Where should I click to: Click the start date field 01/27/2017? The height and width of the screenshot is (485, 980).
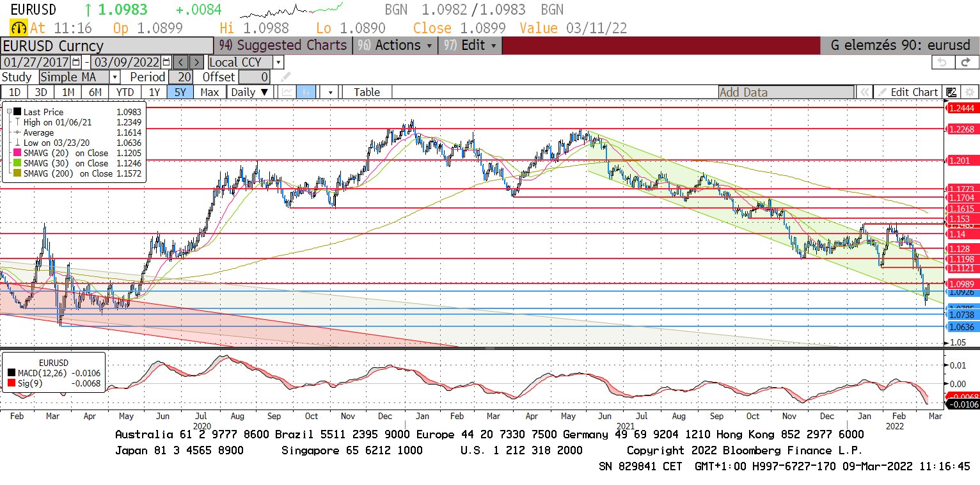[x=36, y=62]
